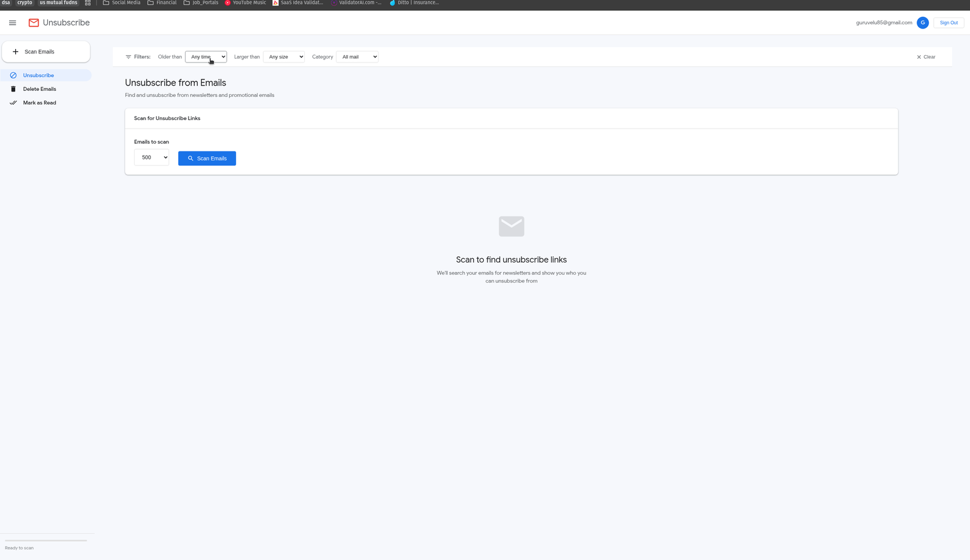This screenshot has width=970, height=560.
Task: Open the Ditto Insurance bookmark
Action: pos(414,3)
